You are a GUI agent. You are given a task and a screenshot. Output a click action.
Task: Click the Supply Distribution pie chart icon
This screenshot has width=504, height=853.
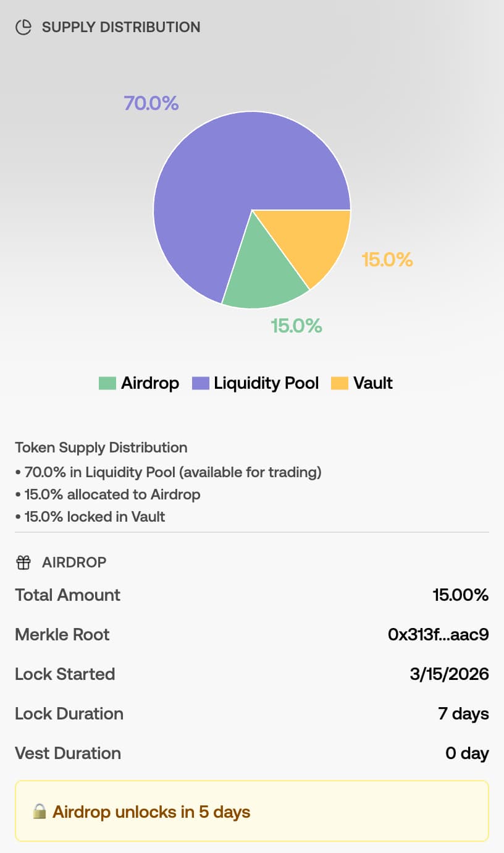23,27
